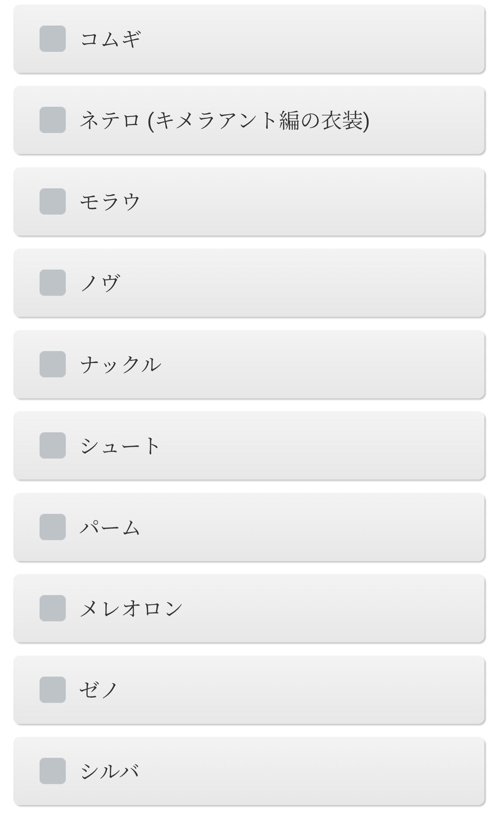Select the シュート label text
This screenshot has width=504, height=822.
120,446
